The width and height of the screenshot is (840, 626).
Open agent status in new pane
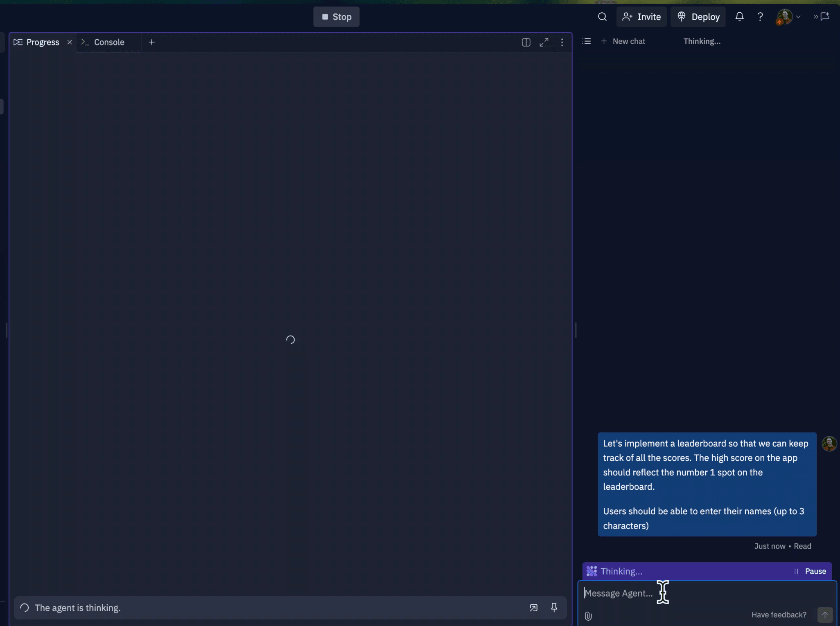(x=533, y=608)
